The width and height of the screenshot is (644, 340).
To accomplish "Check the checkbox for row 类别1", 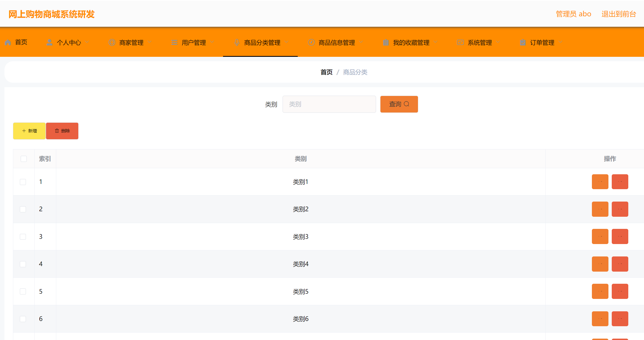I will (23, 182).
